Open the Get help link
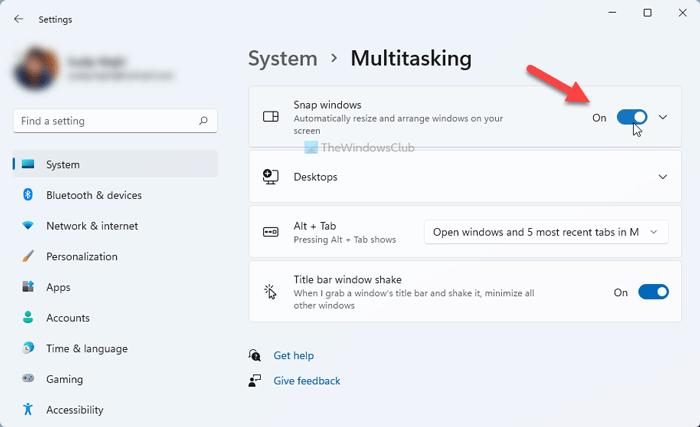 (x=293, y=355)
